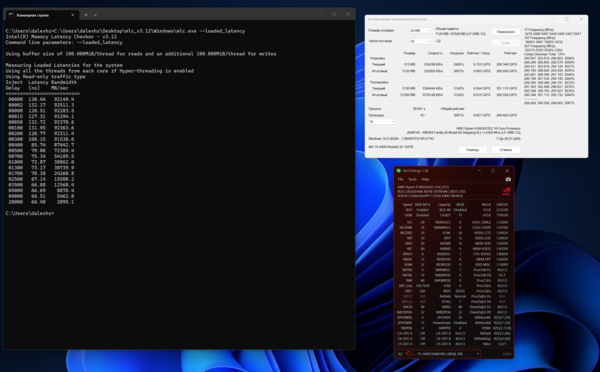Viewport: 600px width, 372px height.
Task: Minimize the ZenTimings window
Action: pos(479,171)
